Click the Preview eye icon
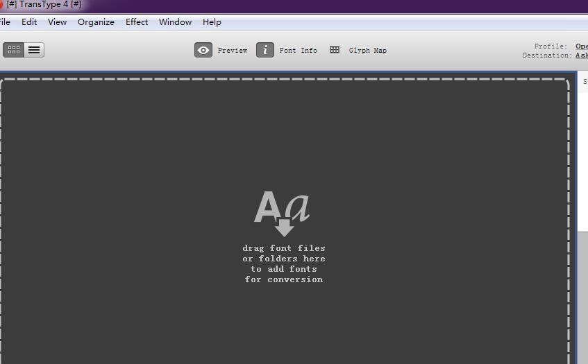Screen dimensions: 588x364 (203, 50)
